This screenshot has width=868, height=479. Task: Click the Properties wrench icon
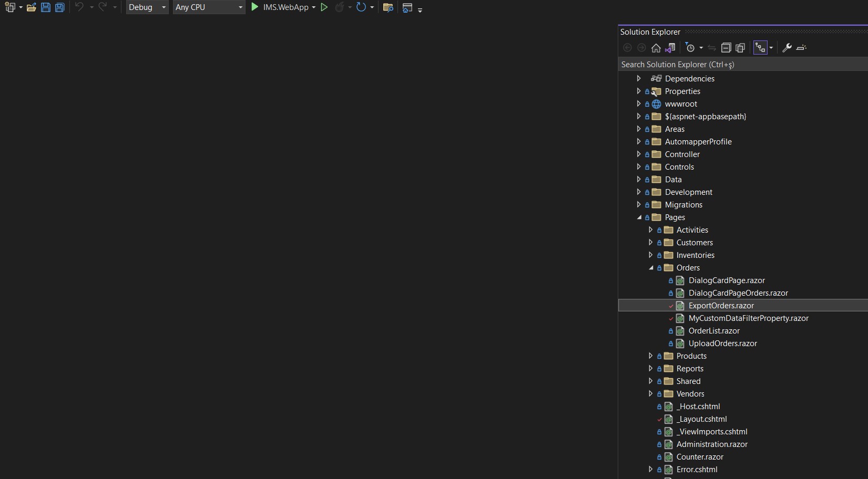787,48
